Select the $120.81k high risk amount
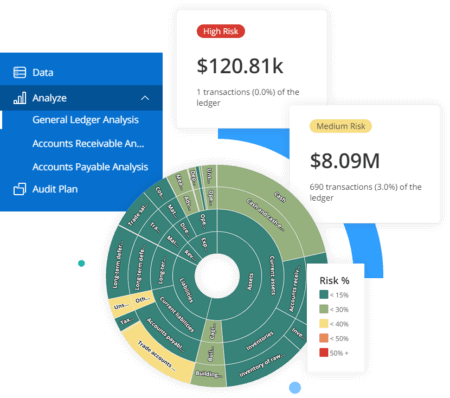The width and height of the screenshot is (450, 398). coord(240,66)
